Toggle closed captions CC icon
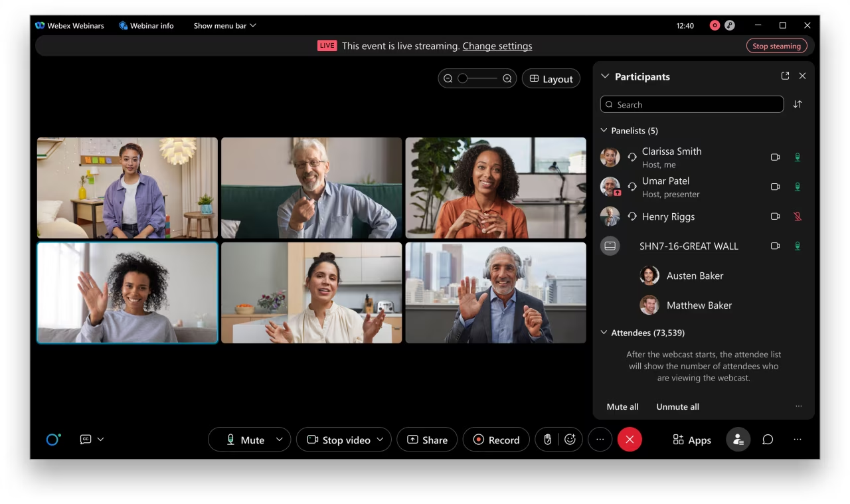The width and height of the screenshot is (850, 504). pos(85,440)
